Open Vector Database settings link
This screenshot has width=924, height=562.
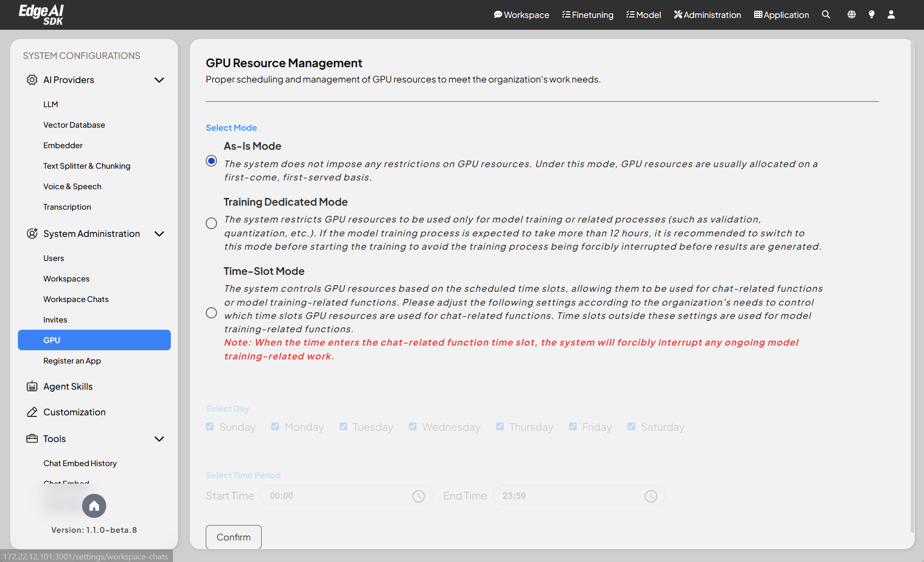(x=74, y=125)
